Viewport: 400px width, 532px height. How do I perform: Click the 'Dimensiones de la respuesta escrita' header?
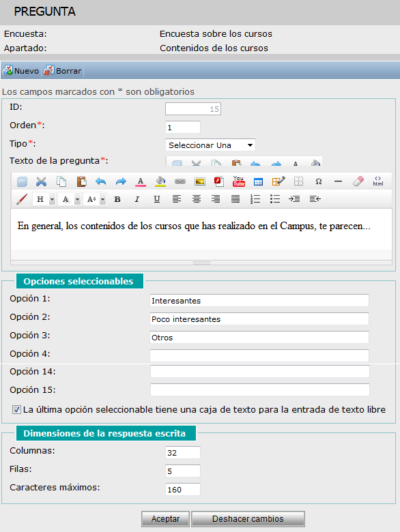(106, 433)
